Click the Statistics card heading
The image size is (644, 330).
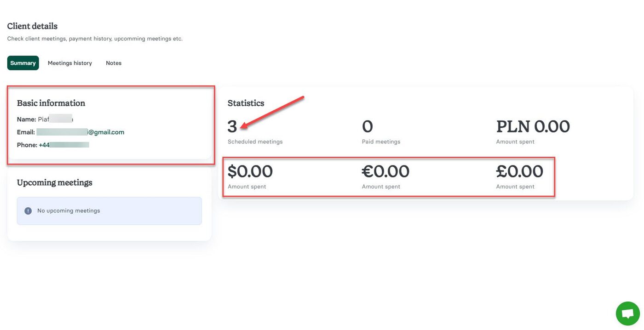[246, 103]
